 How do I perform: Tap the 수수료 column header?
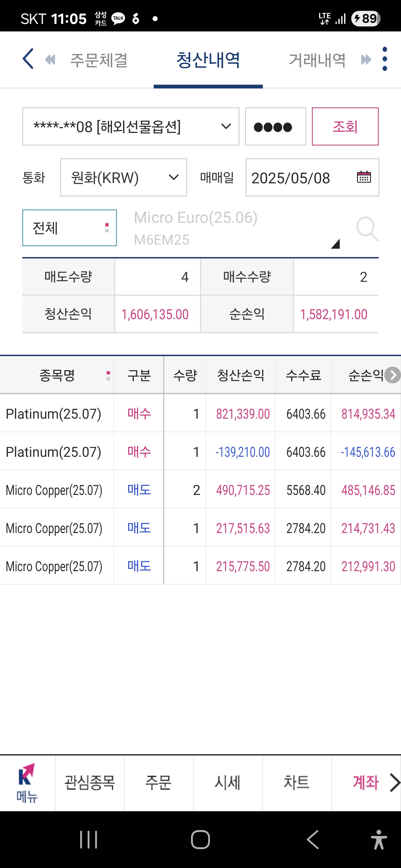click(x=303, y=375)
